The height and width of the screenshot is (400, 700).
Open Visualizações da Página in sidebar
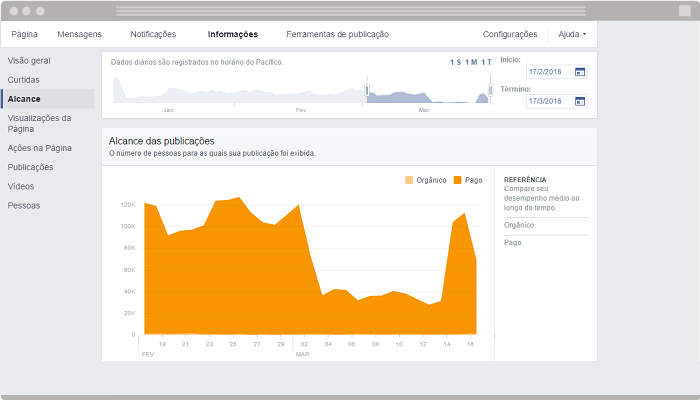click(x=39, y=123)
